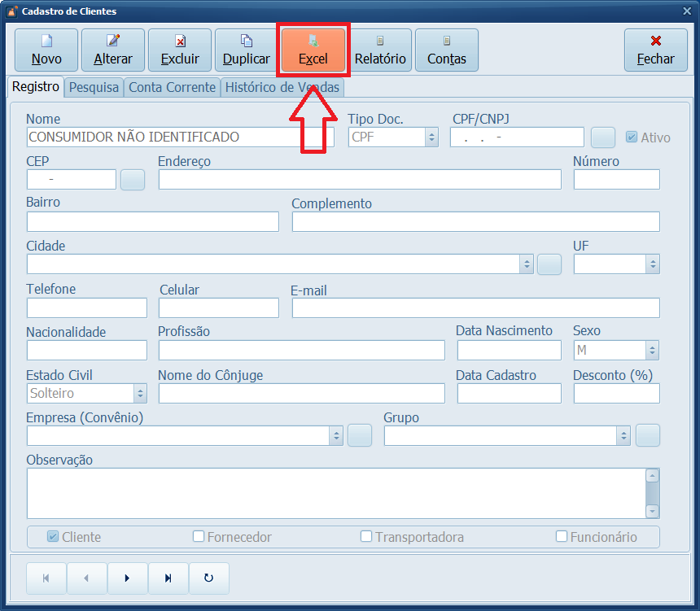Click inside the Observação text area
The image size is (700, 611).
click(336, 494)
